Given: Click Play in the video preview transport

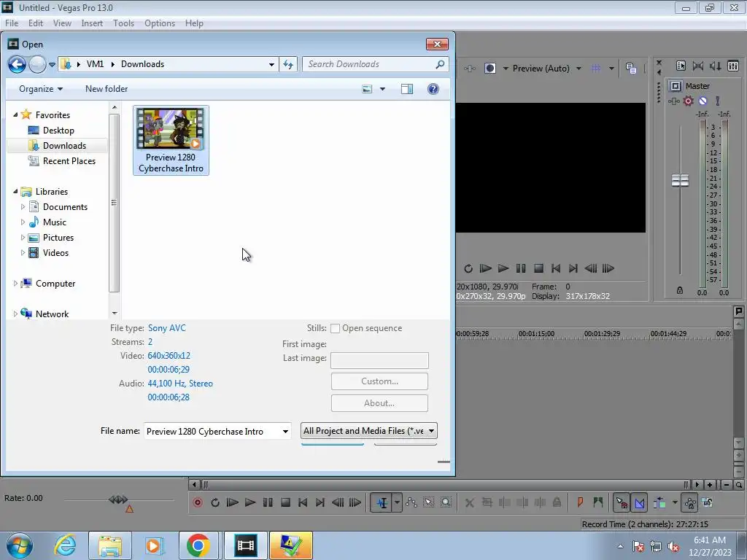Looking at the screenshot, I should pos(503,268).
